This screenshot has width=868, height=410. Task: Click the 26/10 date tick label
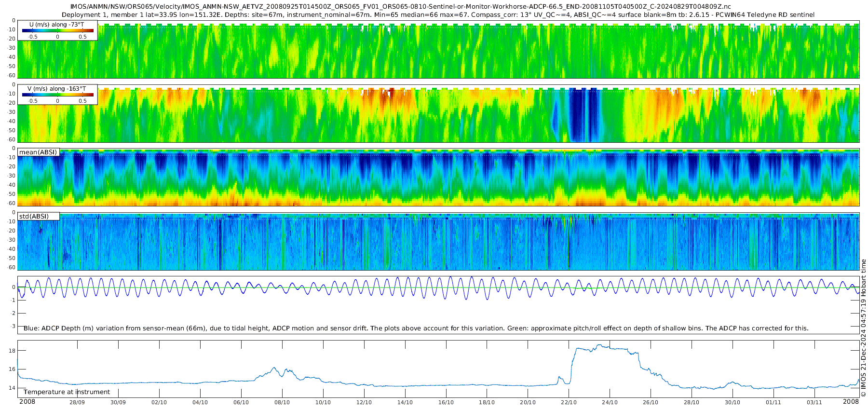(651, 402)
